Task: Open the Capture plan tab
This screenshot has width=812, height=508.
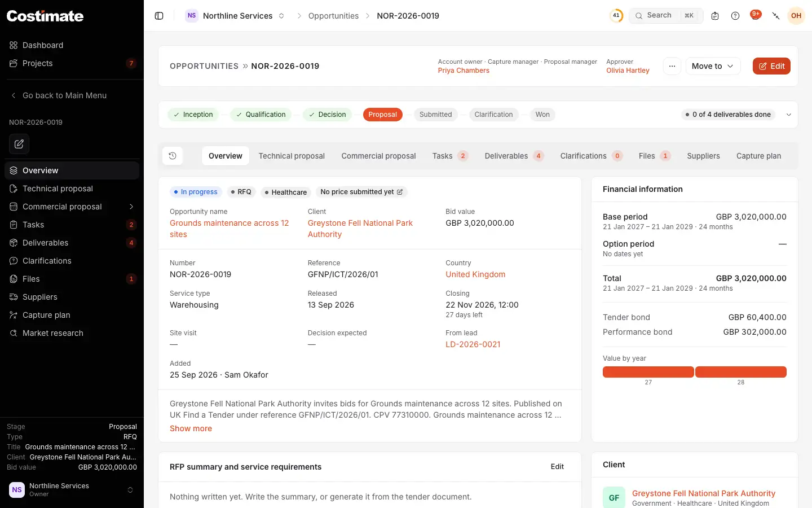Action: (x=758, y=156)
